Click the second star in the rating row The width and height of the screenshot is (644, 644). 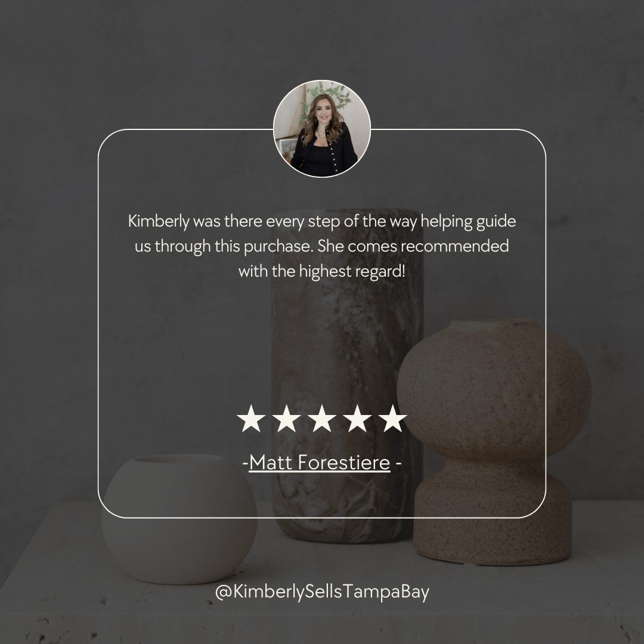tap(286, 419)
